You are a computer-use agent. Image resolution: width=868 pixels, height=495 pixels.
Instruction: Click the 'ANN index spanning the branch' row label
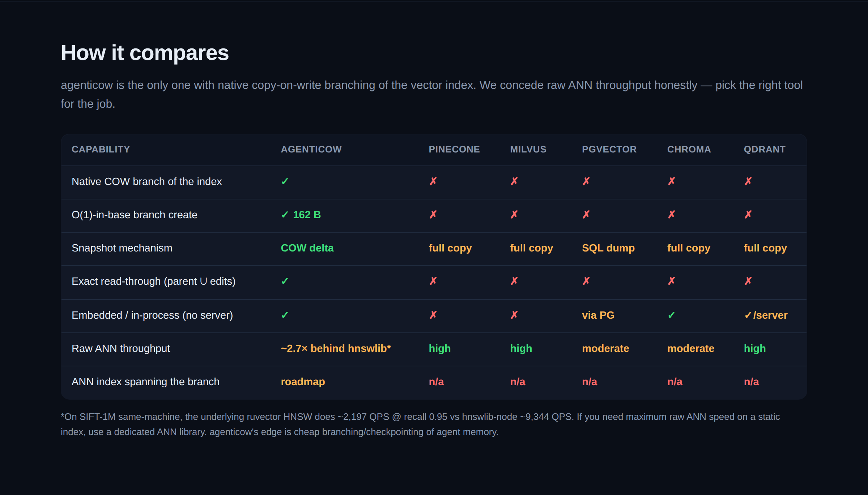[x=145, y=382]
